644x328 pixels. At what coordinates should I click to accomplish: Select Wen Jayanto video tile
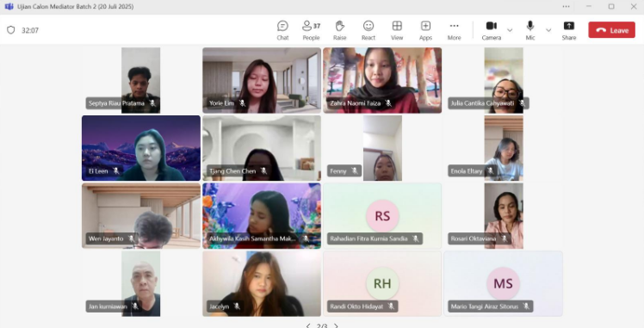point(141,215)
